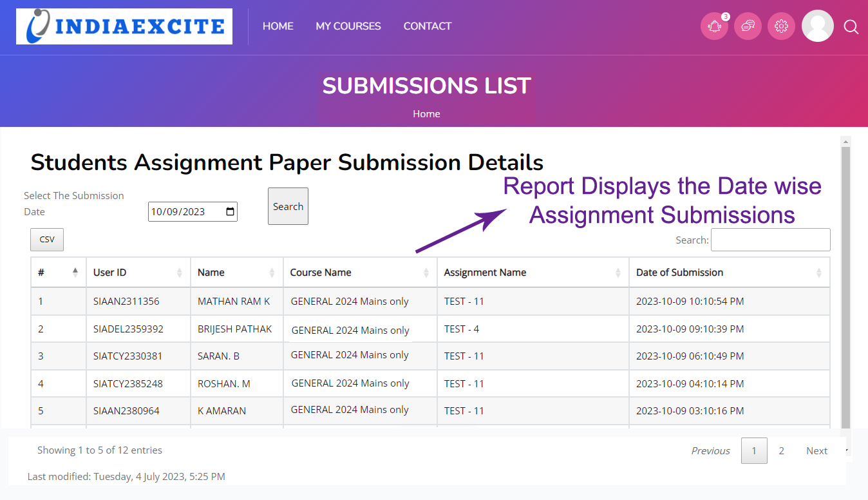Open the calendar picker in date field
The height and width of the screenshot is (500, 868).
tap(230, 211)
